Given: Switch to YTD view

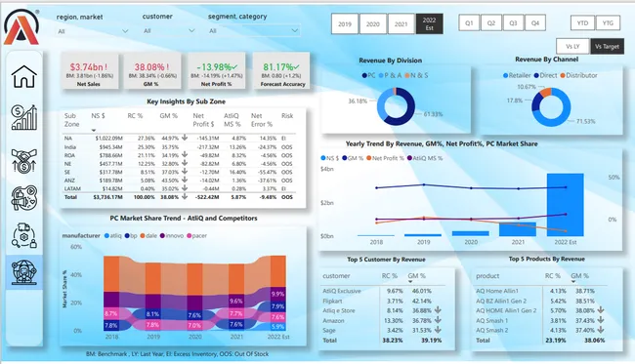Looking at the screenshot, I should [583, 23].
